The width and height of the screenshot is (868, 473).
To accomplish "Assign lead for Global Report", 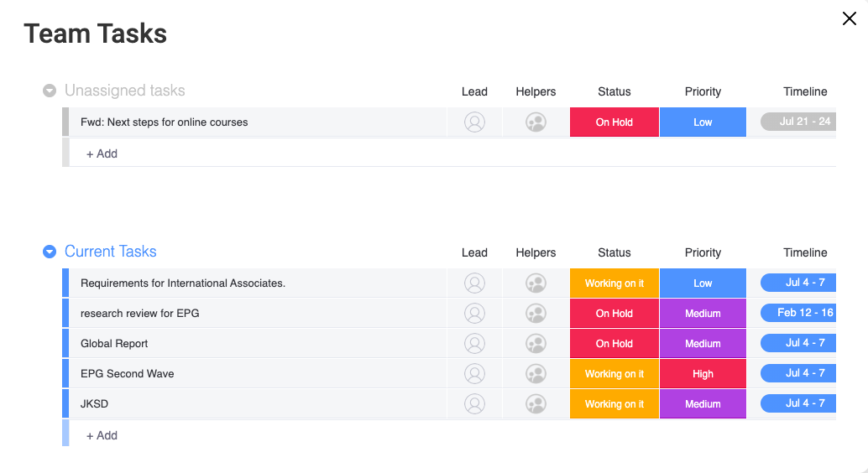I will click(x=474, y=344).
